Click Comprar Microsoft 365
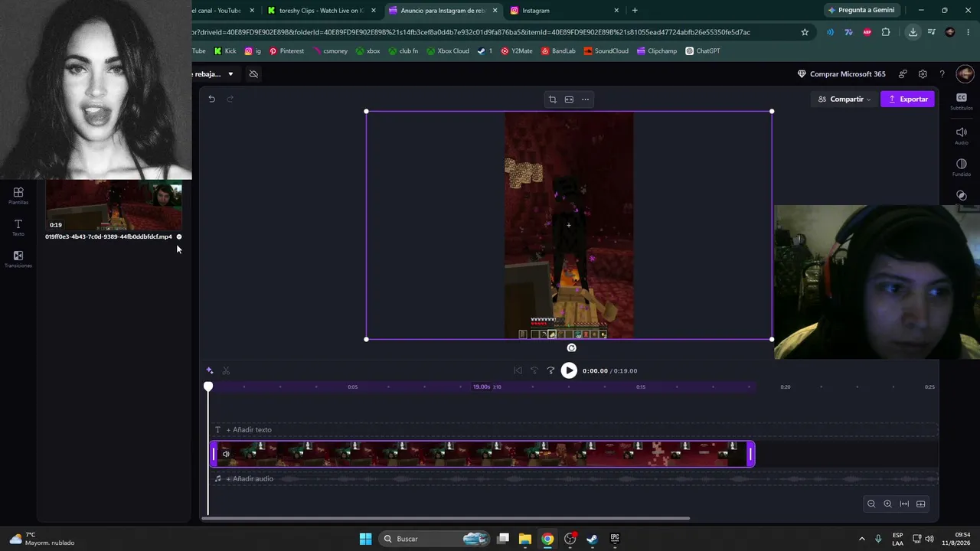The image size is (980, 551). tap(841, 74)
